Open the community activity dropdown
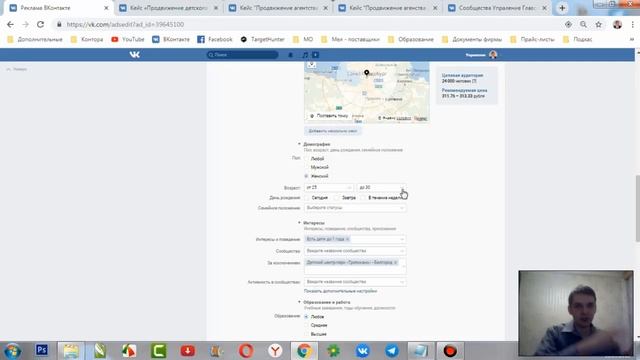This screenshot has height=360, width=640. [x=355, y=282]
